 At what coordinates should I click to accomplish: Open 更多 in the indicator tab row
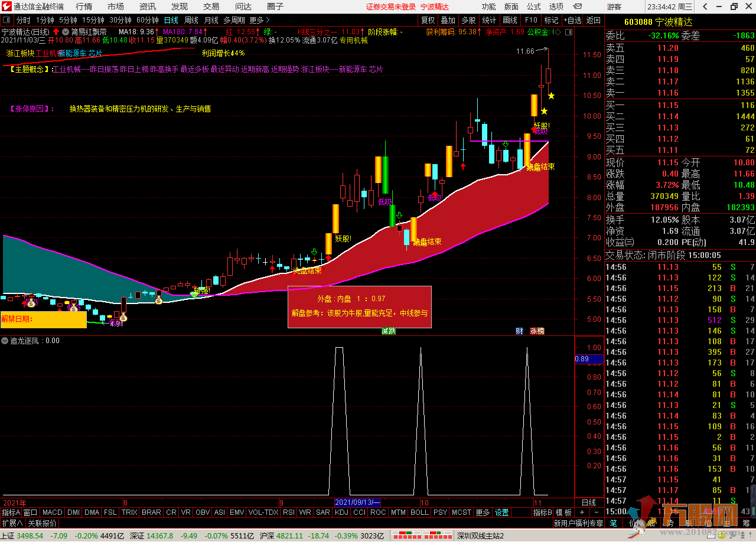(483, 512)
